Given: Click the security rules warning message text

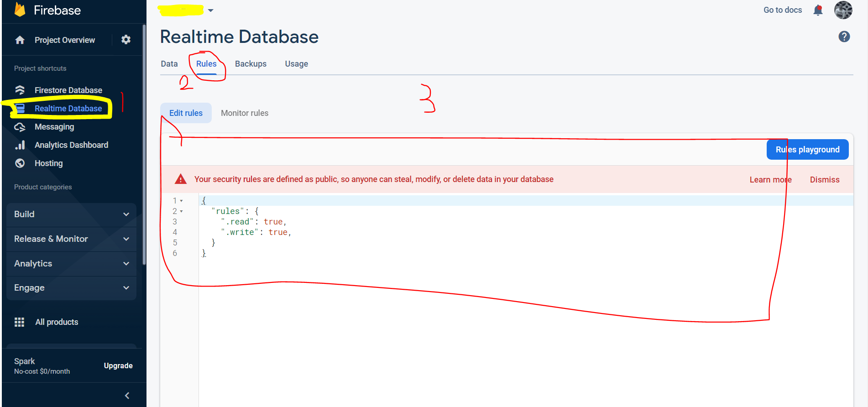Looking at the screenshot, I should [x=374, y=179].
